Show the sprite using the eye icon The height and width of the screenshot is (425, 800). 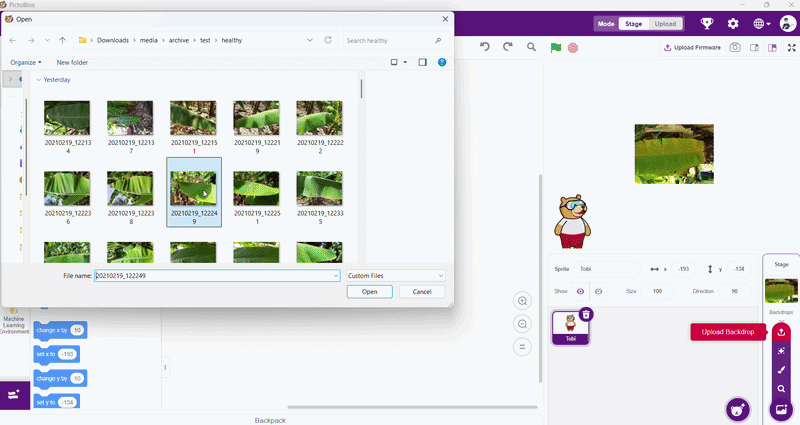coord(580,291)
